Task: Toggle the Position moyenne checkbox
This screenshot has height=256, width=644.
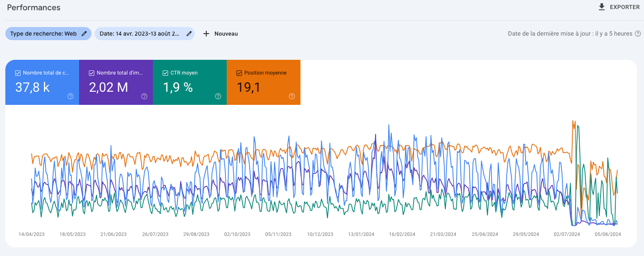Action: (239, 73)
